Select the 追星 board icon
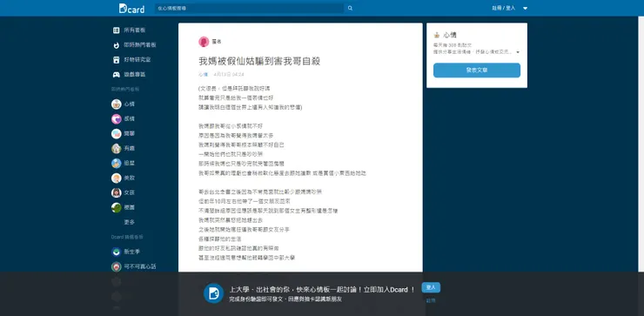 [x=117, y=163]
